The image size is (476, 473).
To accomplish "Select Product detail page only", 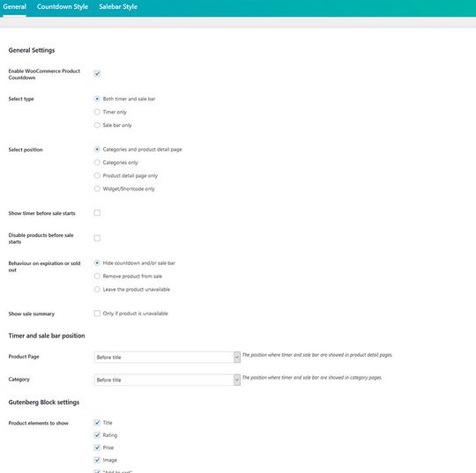I will click(x=97, y=175).
